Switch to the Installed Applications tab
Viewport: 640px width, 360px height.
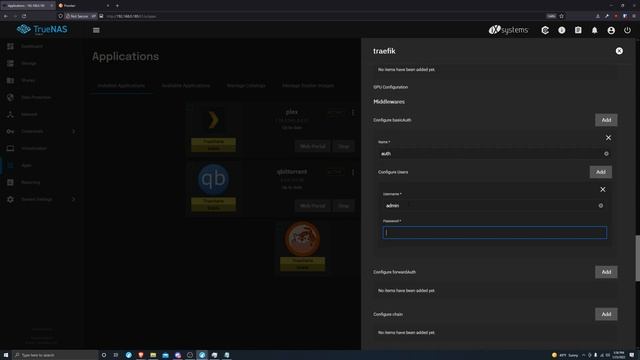[121, 86]
